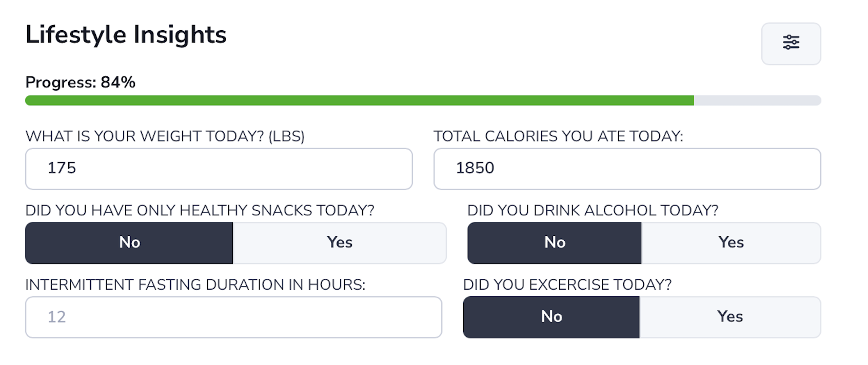Click the Lifestyle Insights heading

(126, 35)
